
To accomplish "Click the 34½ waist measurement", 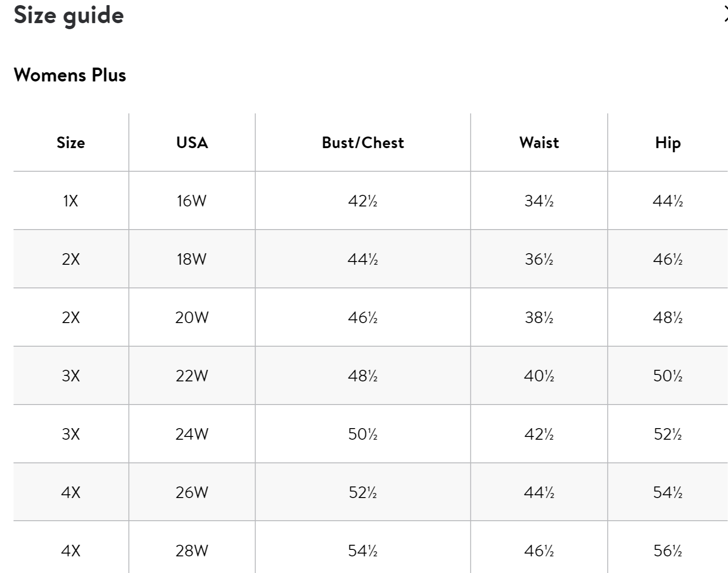I will 539,201.
